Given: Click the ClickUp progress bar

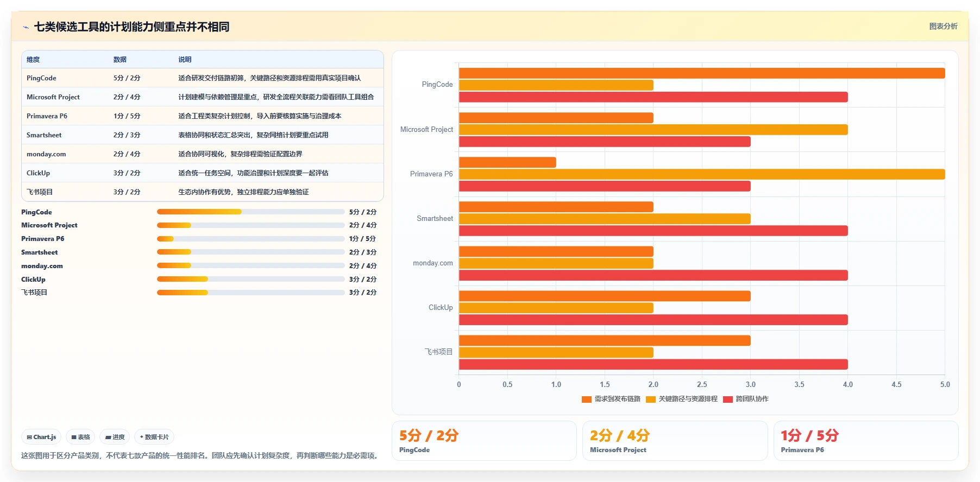Looking at the screenshot, I should [x=250, y=279].
